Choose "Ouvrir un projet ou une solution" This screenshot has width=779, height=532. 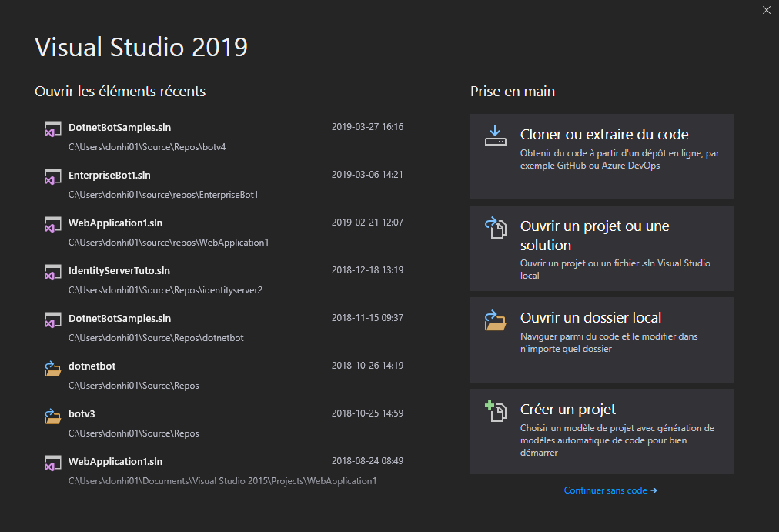602,248
